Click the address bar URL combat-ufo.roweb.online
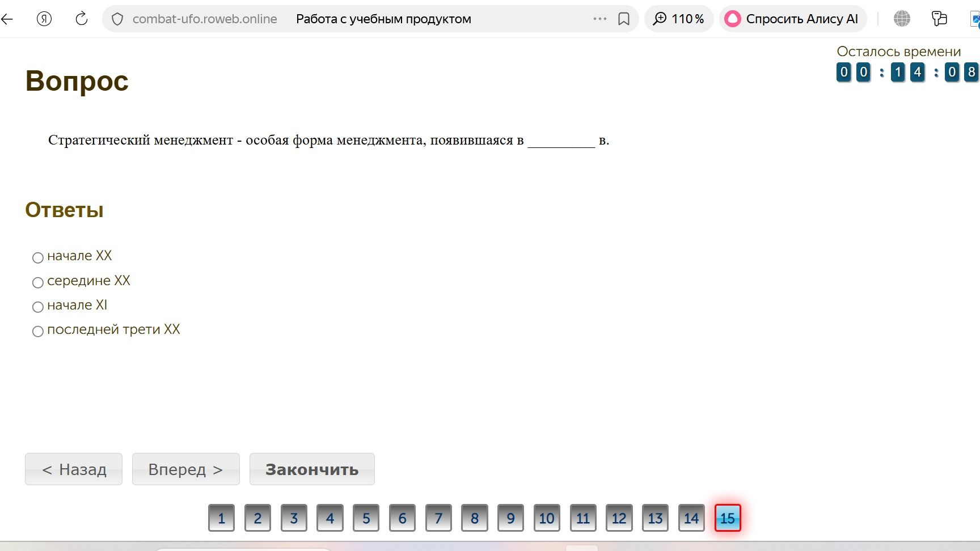 [205, 19]
